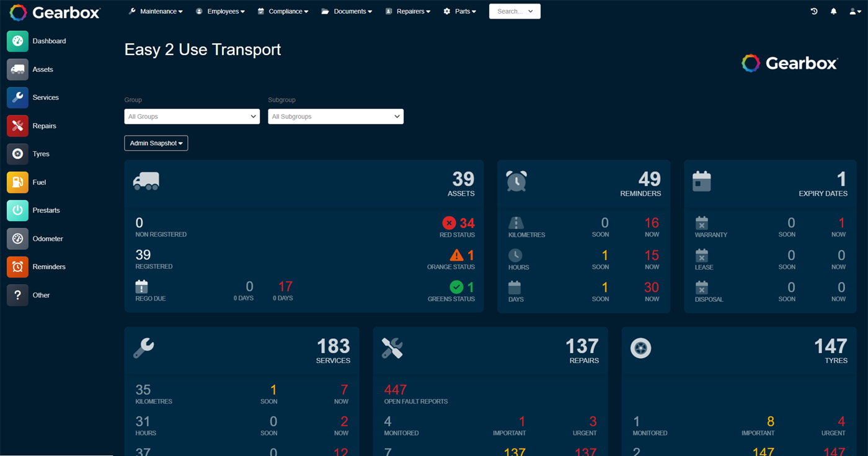Click the Easy 2 Use Transport heading
The width and height of the screenshot is (868, 456).
(x=203, y=50)
